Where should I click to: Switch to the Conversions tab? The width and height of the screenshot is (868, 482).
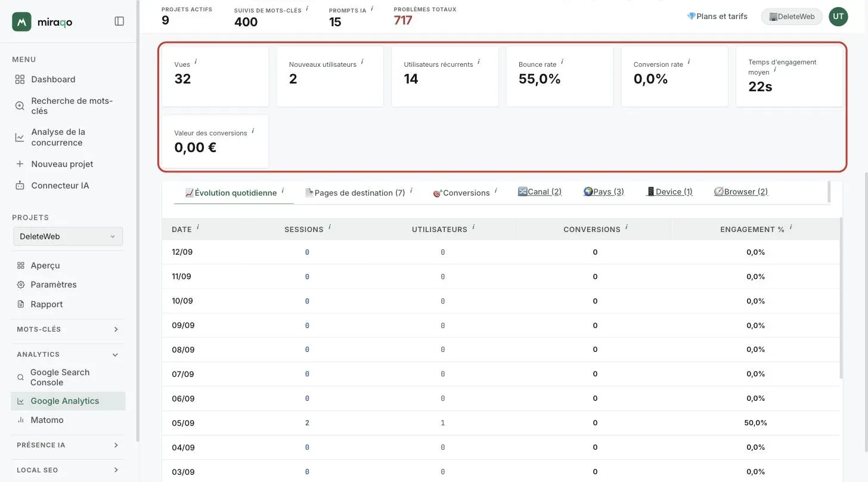coord(464,193)
